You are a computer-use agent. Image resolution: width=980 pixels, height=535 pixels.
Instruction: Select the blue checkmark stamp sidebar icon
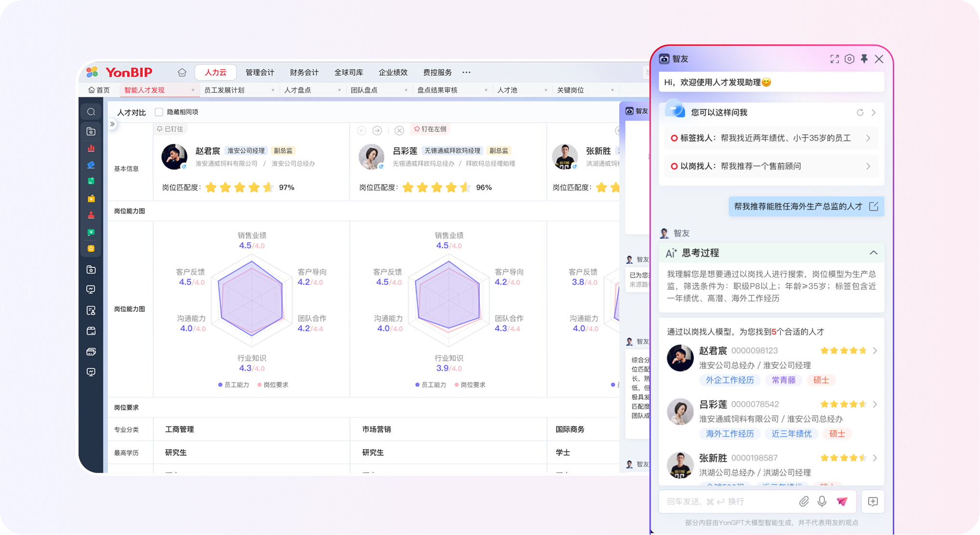(91, 165)
